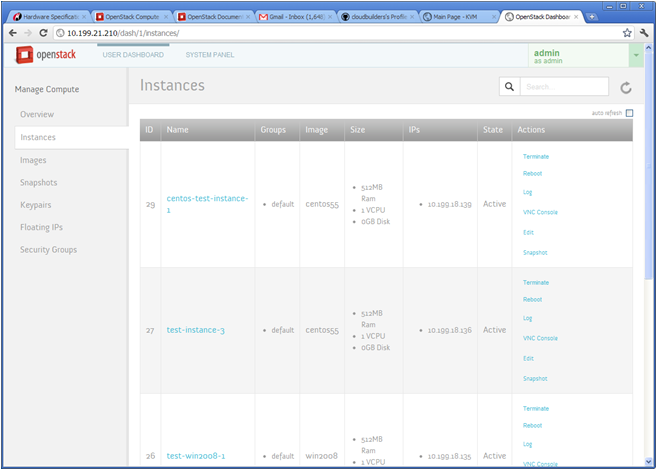Click IP address 10.199.18.136
This screenshot has width=657, height=470.
coord(449,331)
